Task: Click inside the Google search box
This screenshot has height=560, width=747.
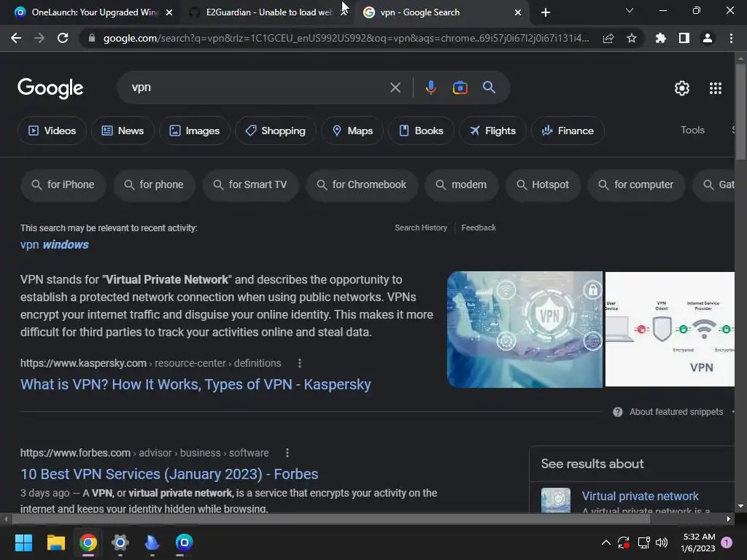Action: point(258,87)
